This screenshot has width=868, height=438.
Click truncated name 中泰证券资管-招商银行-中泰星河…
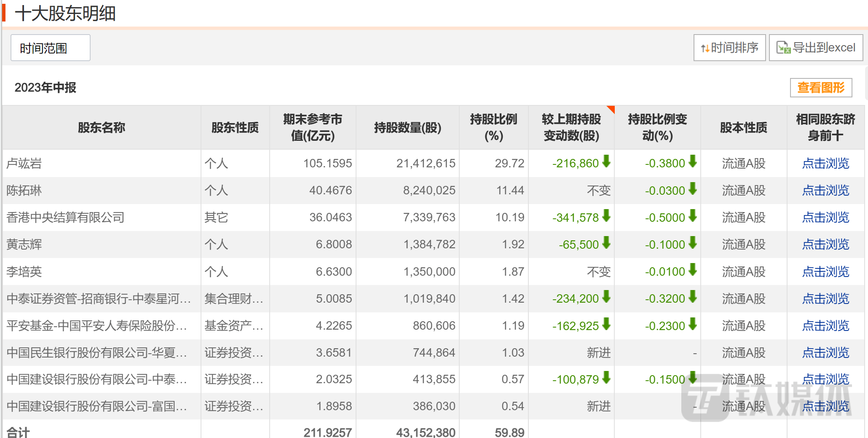pos(99,299)
